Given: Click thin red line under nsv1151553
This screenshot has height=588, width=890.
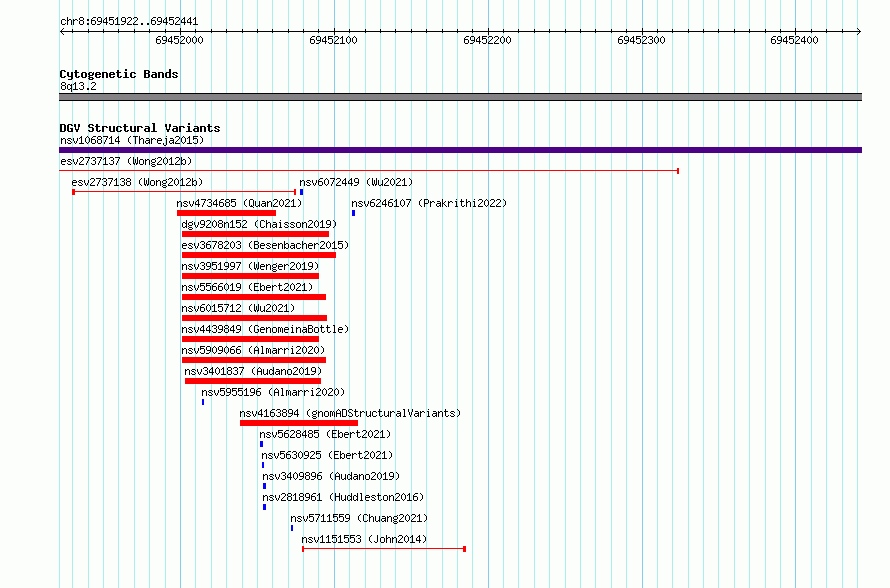Looking at the screenshot, I should point(384,549).
